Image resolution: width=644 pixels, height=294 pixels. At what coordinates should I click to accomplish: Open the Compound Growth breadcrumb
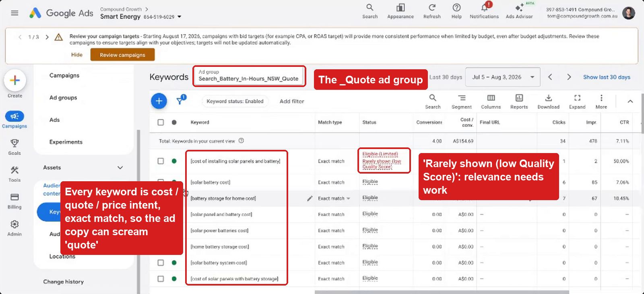click(121, 9)
